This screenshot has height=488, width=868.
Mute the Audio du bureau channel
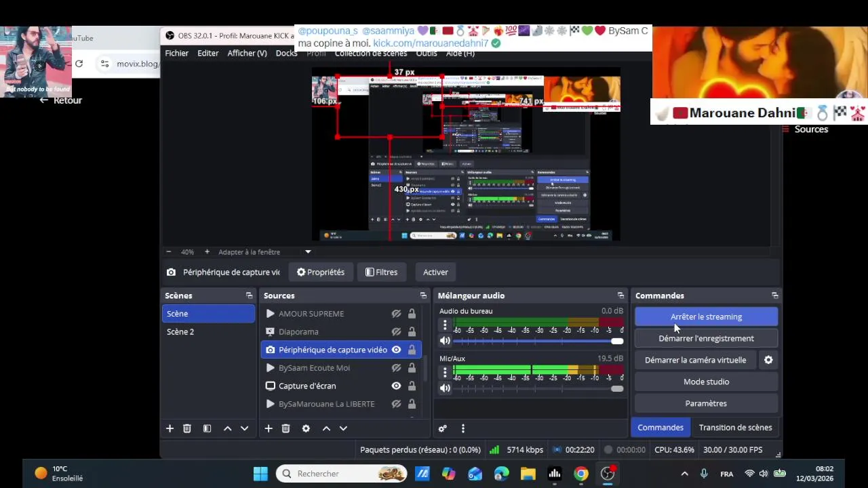coord(445,341)
